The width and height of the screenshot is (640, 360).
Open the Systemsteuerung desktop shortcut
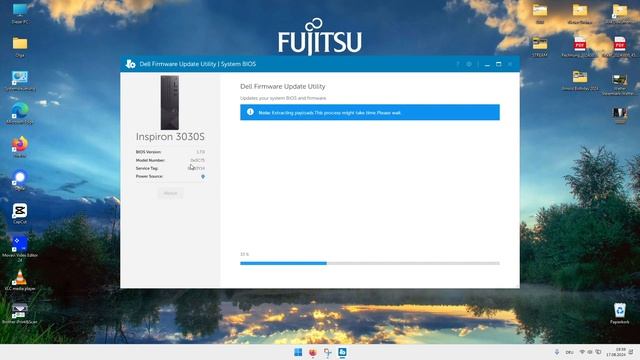click(x=20, y=80)
